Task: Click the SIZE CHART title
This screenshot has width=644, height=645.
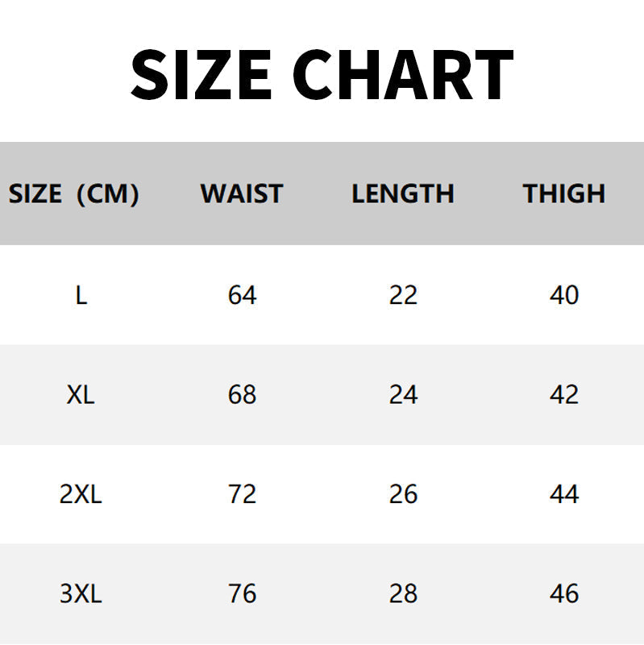Action: 322,74
